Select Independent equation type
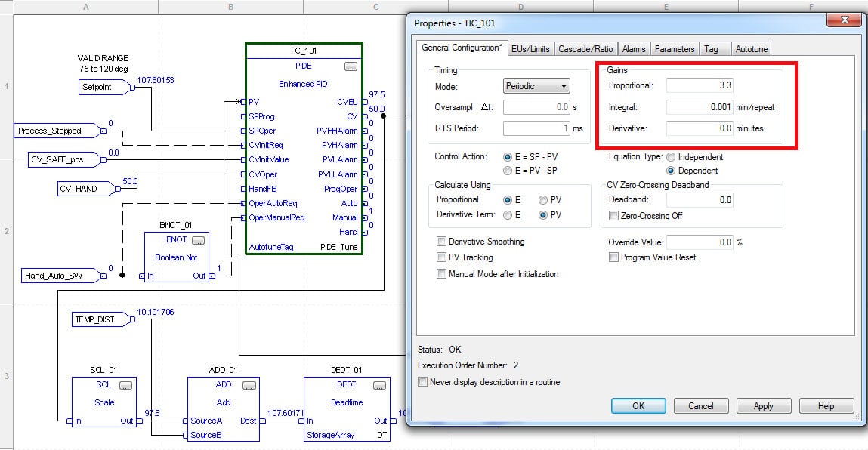 (x=671, y=157)
